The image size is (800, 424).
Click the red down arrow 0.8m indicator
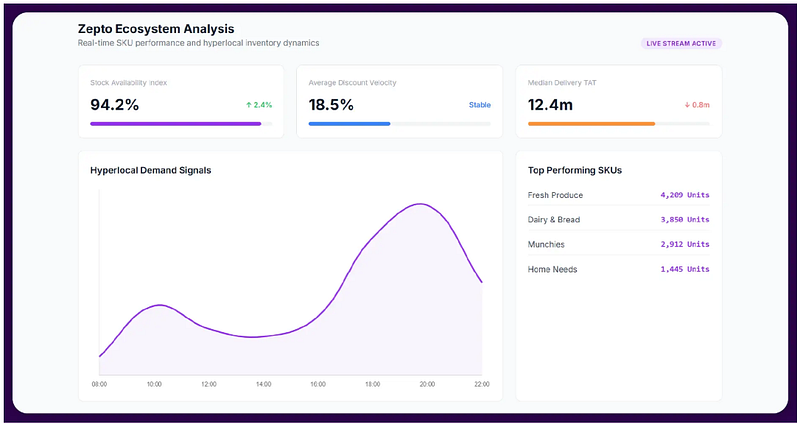coord(697,105)
